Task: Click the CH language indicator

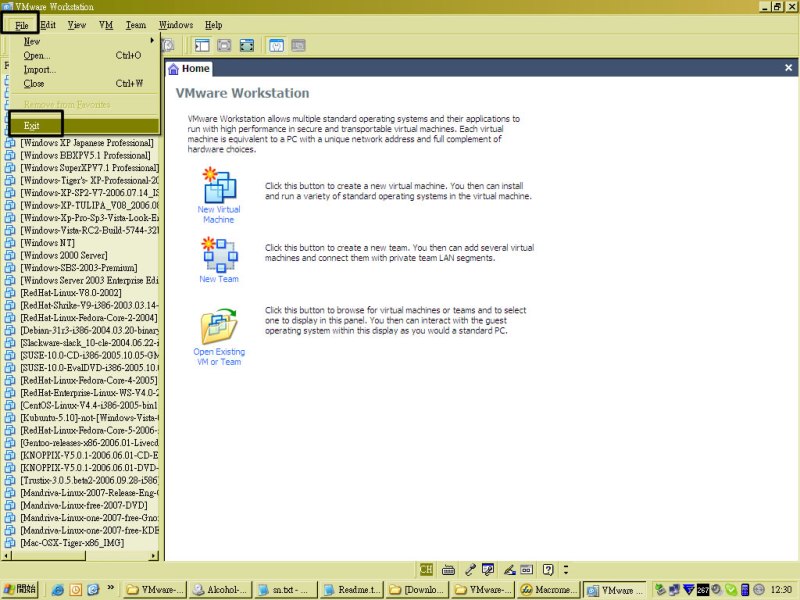Action: pos(426,569)
